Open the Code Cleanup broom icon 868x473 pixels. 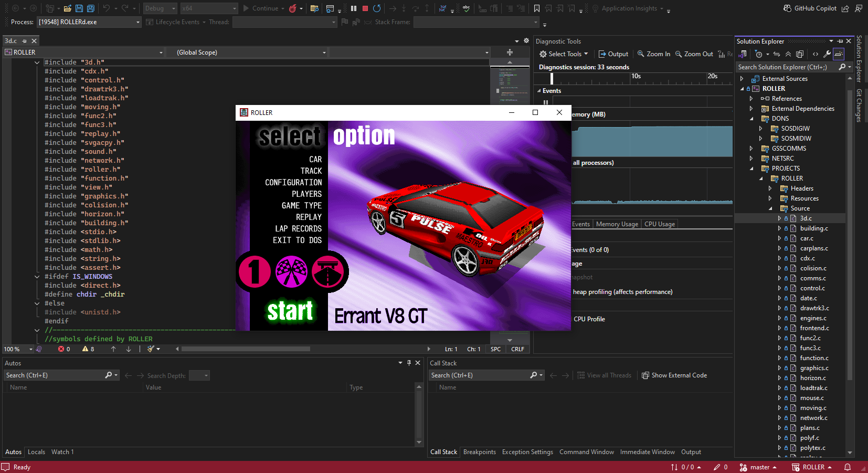tap(151, 349)
